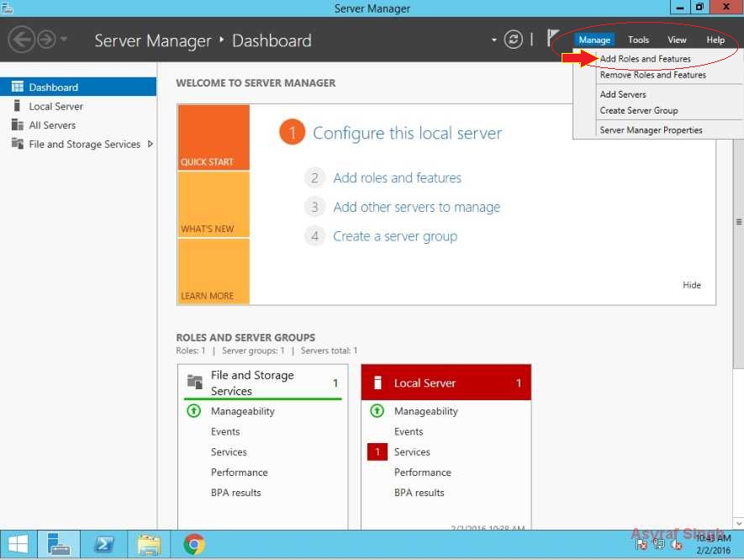The height and width of the screenshot is (560, 744).
Task: Click the red Services alert badge on Local Server
Action: pos(377,452)
